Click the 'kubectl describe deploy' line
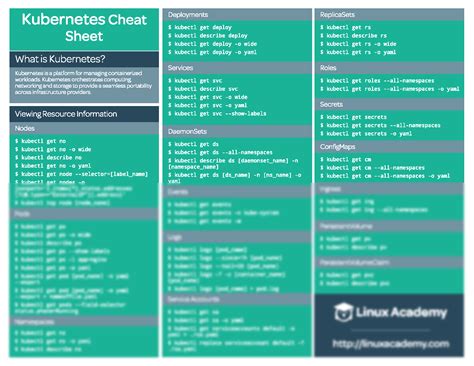Viewport: 474px width, 366px height. point(208,36)
